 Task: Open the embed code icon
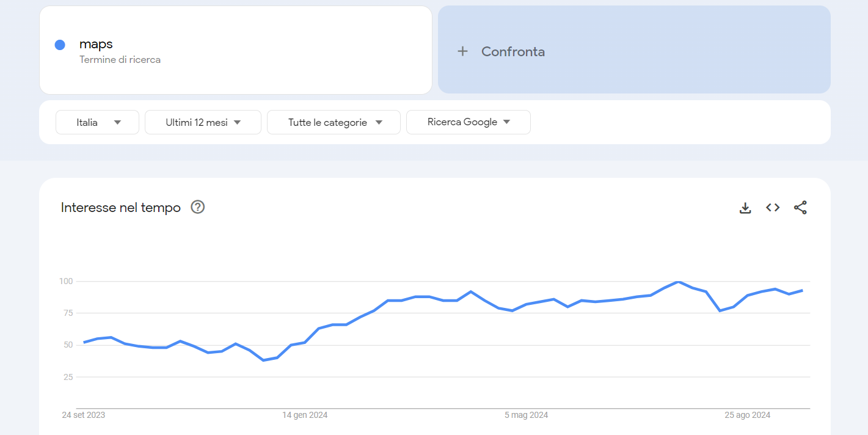click(773, 208)
